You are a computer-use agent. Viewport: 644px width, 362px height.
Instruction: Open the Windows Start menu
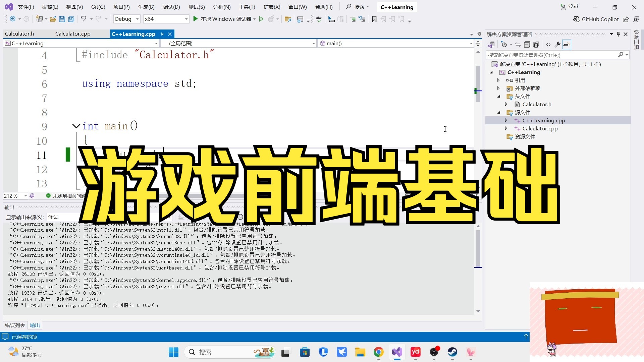[x=173, y=352]
